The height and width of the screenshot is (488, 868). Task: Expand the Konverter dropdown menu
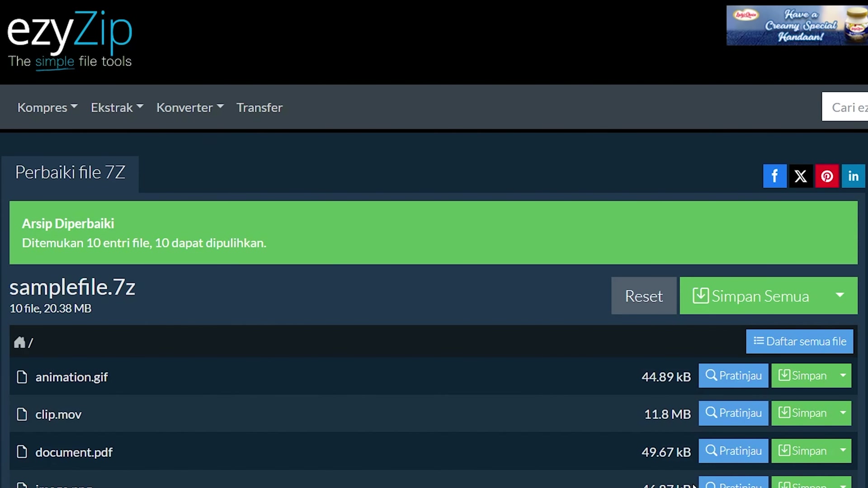tap(189, 108)
